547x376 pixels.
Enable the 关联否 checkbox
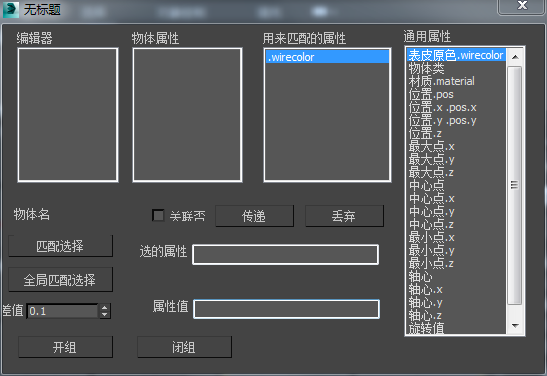click(158, 215)
